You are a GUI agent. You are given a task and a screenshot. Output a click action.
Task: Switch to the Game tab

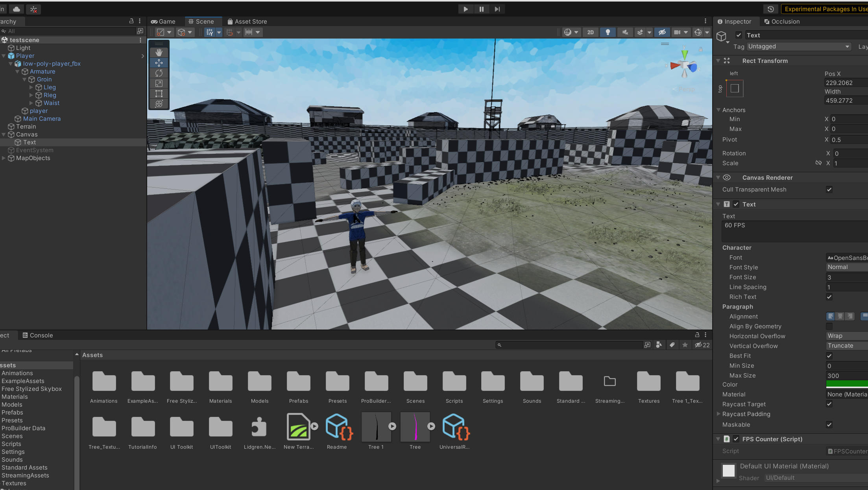pos(163,22)
